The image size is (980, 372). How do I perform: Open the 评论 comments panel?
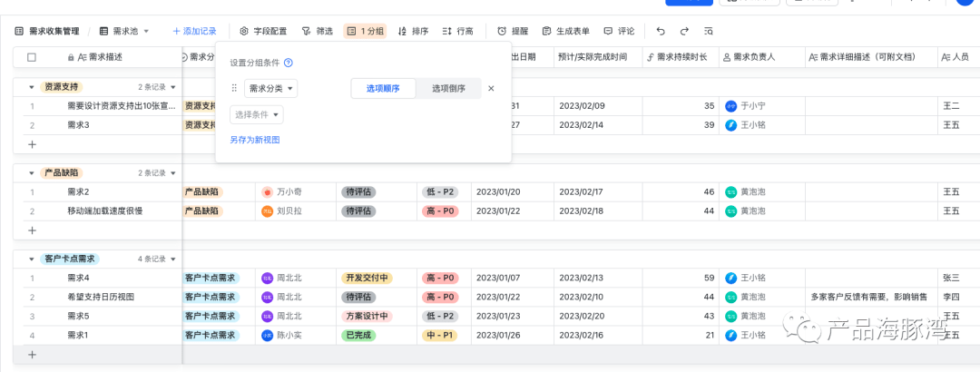[x=619, y=31]
